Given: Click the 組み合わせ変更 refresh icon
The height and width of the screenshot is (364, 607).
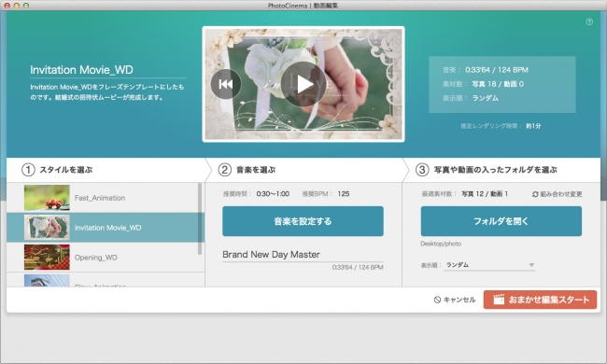Looking at the screenshot, I should (535, 194).
